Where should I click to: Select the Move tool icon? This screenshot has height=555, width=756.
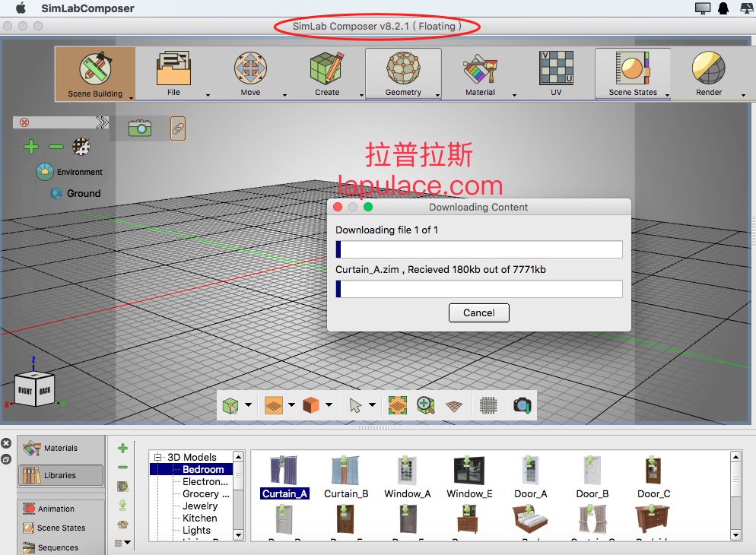(x=250, y=68)
